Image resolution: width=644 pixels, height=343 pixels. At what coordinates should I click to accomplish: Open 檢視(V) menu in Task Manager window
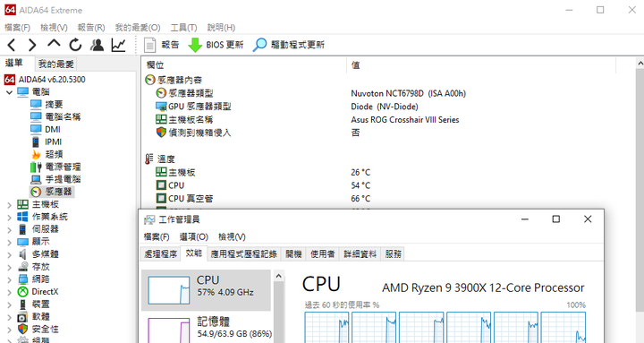[232, 237]
